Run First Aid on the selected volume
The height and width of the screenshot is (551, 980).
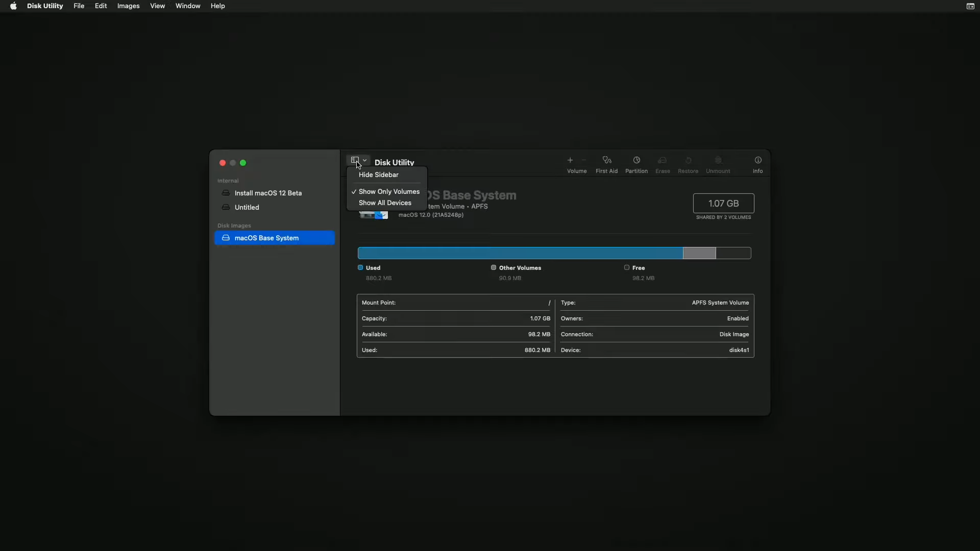(x=606, y=163)
